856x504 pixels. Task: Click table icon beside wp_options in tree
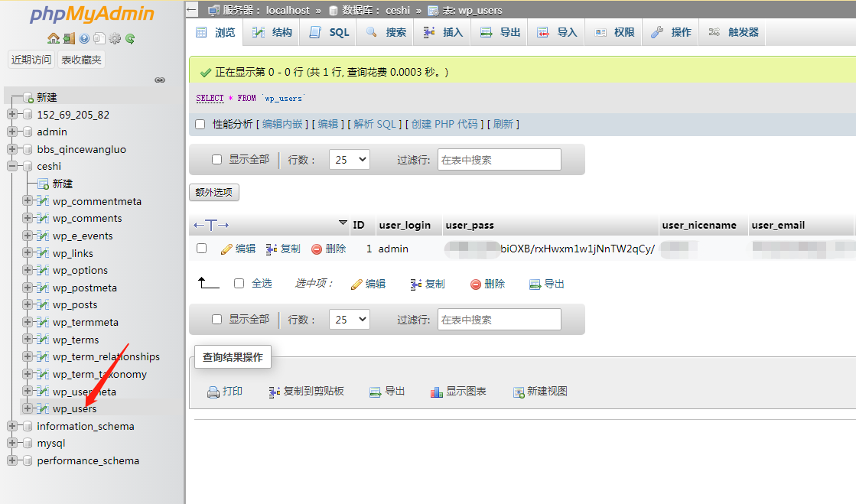coord(43,270)
